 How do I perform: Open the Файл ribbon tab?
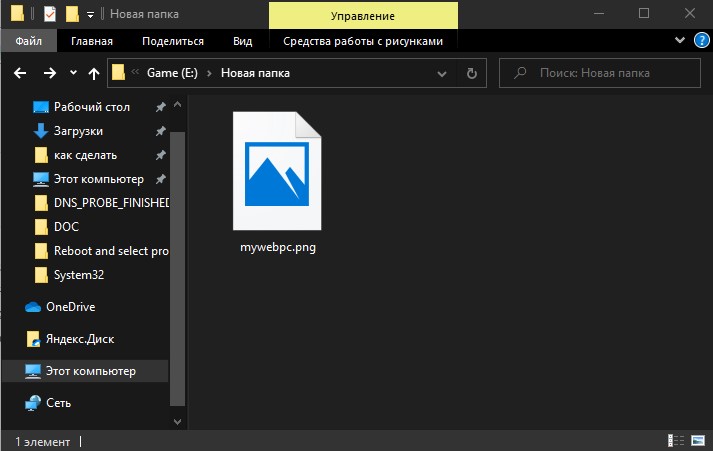[x=29, y=41]
